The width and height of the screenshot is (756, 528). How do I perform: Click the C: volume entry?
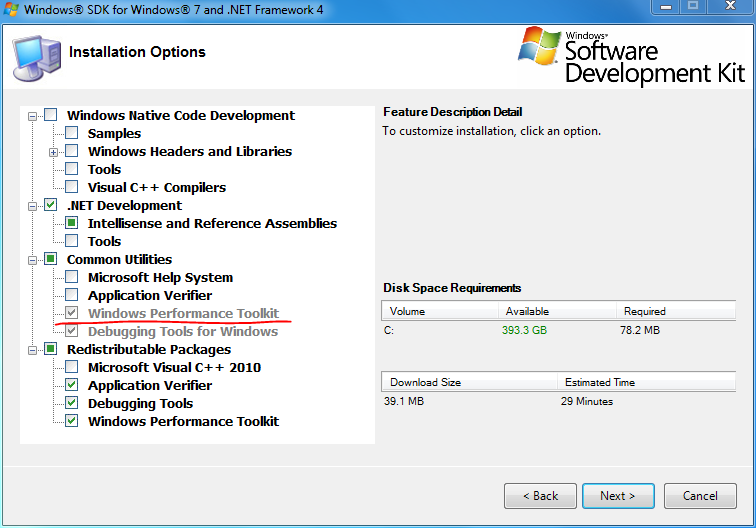point(389,330)
